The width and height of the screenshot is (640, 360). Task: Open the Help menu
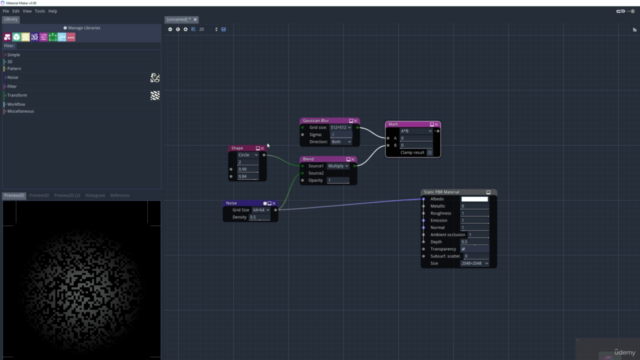53,11
